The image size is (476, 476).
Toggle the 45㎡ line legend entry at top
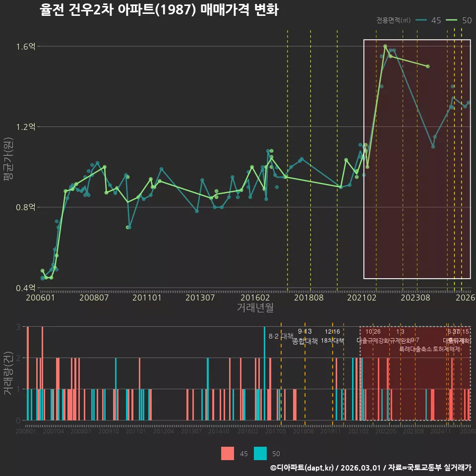pos(428,20)
